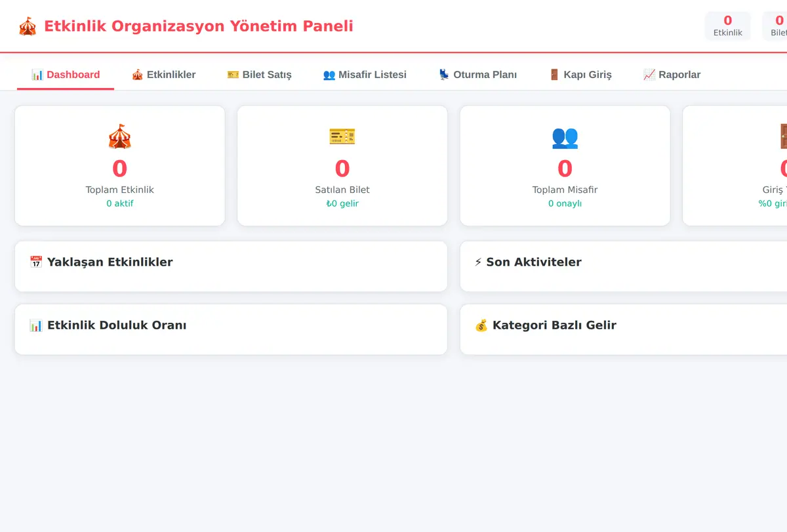Open the Kapı Giriş tab
Viewport: 787px width, 532px height.
pos(580,75)
